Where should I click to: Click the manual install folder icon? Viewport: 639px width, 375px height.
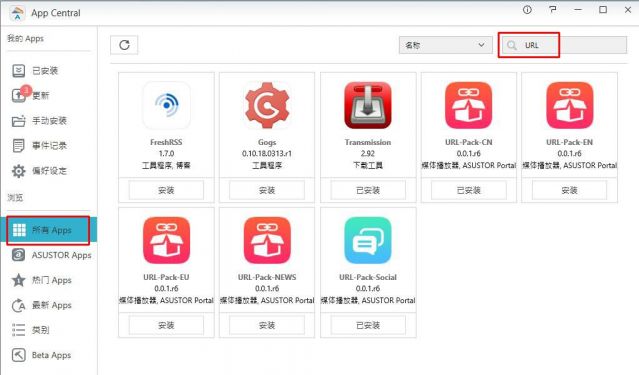click(18, 121)
